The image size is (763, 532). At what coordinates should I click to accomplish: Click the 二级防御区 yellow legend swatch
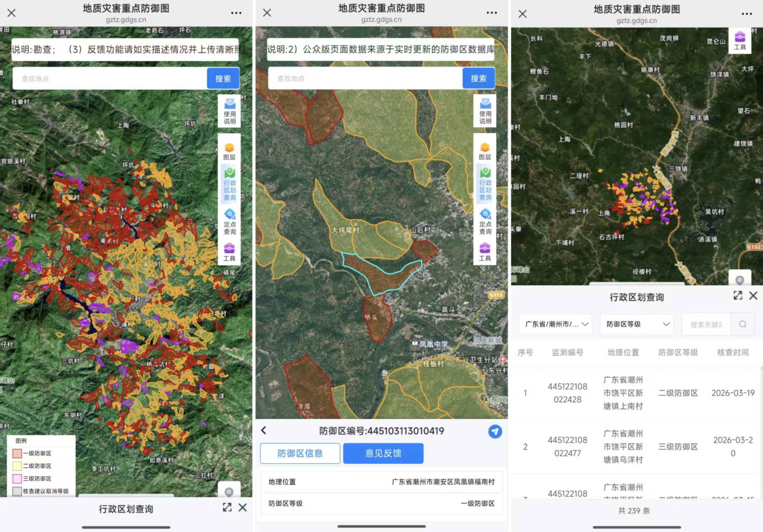click(17, 466)
